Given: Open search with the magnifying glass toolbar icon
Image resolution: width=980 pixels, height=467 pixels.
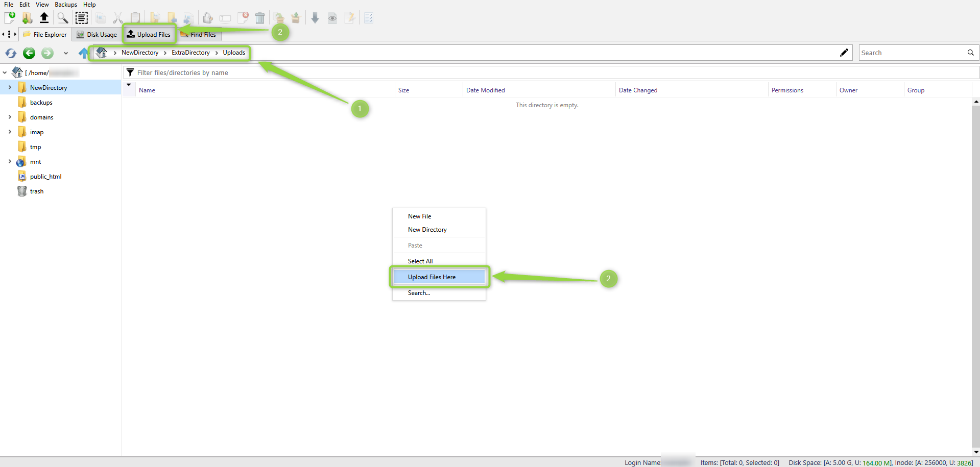Looking at the screenshot, I should (x=62, y=18).
